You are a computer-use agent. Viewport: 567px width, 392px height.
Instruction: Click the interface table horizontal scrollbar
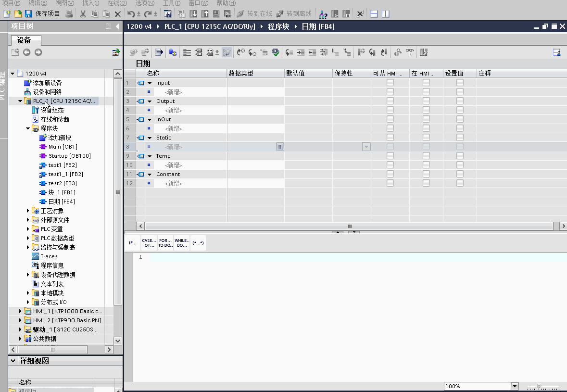349,226
